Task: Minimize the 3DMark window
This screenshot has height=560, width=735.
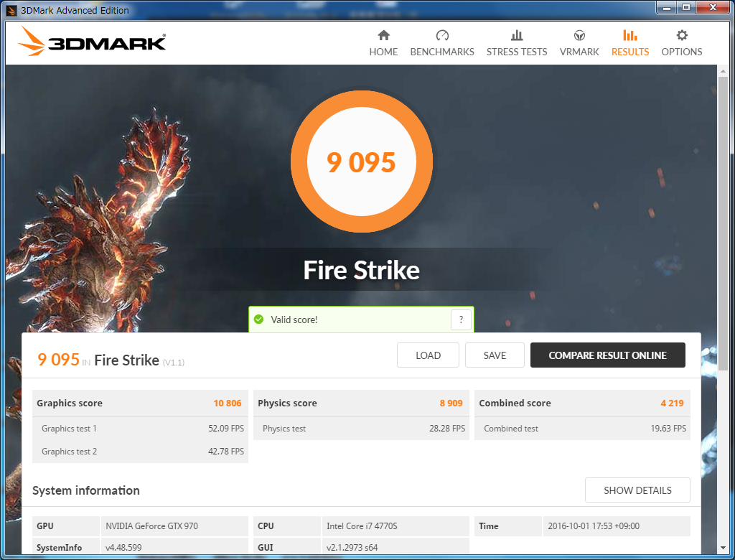Action: (x=667, y=7)
